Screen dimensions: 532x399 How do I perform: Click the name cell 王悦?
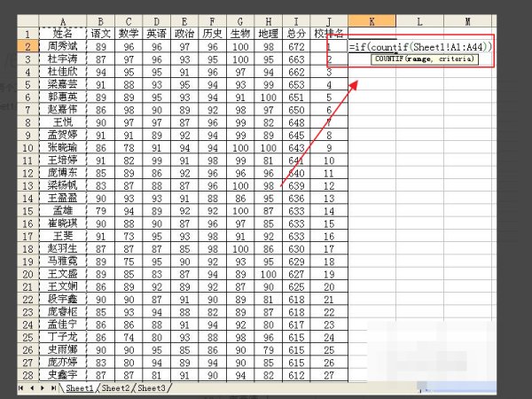tap(63, 122)
